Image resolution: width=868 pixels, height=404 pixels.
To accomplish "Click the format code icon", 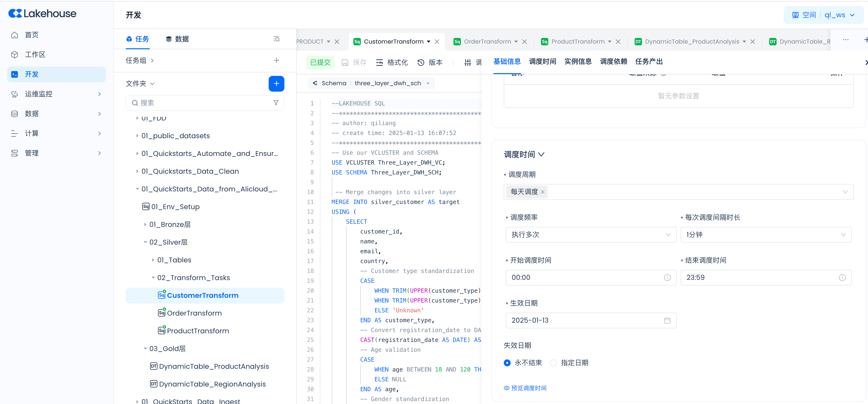I will pyautogui.click(x=380, y=63).
